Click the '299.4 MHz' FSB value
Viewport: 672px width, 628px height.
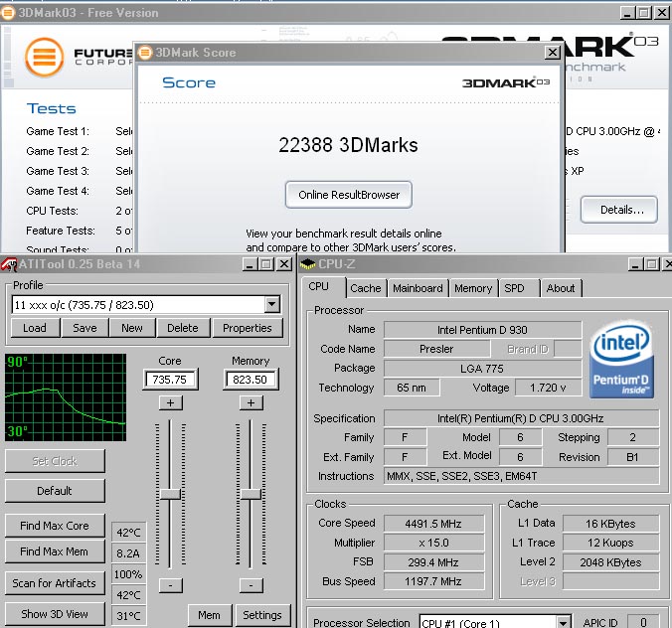tap(433, 562)
